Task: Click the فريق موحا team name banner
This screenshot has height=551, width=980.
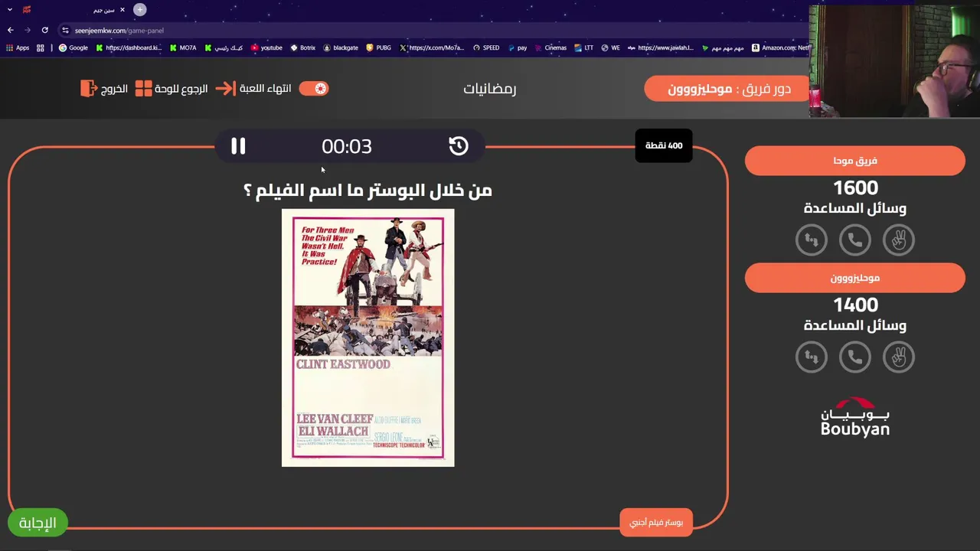Action: coord(855,161)
